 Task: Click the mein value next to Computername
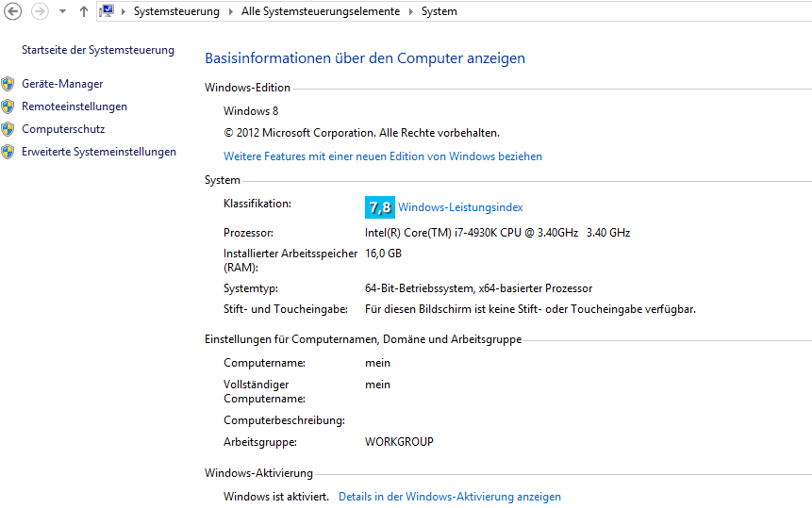[377, 363]
